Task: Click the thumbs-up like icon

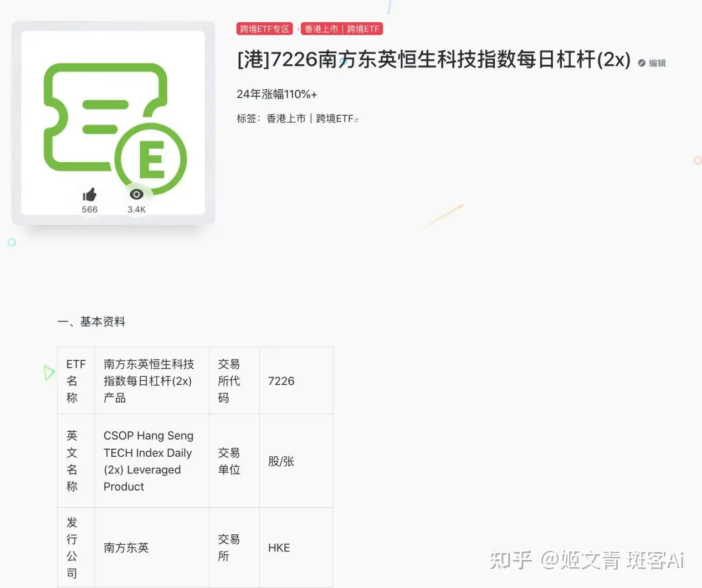Action: click(x=89, y=194)
